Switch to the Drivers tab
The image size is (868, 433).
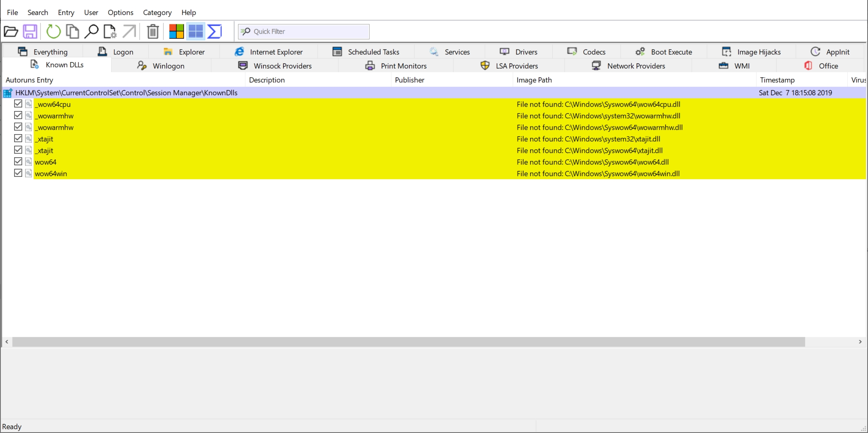518,51
